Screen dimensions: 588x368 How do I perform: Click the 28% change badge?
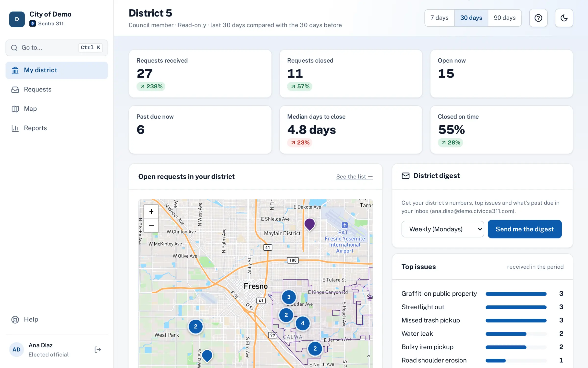click(x=451, y=143)
